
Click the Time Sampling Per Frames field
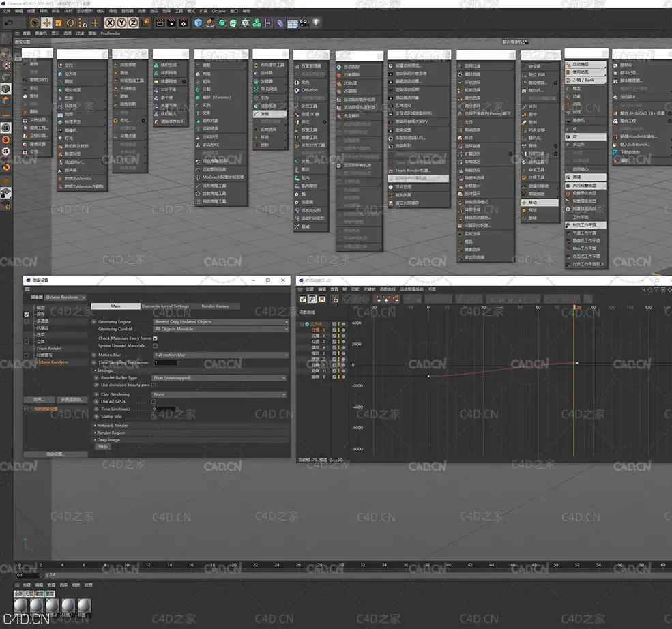[165, 362]
